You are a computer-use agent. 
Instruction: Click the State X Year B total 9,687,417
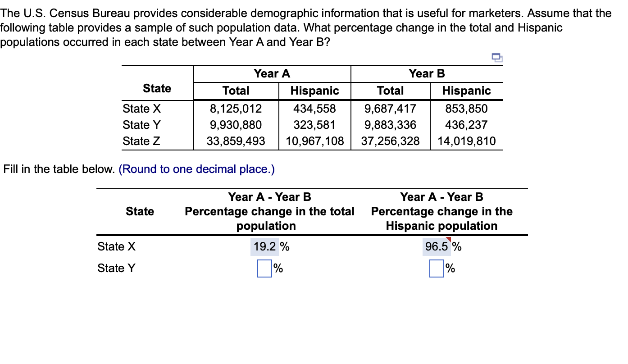[390, 109]
